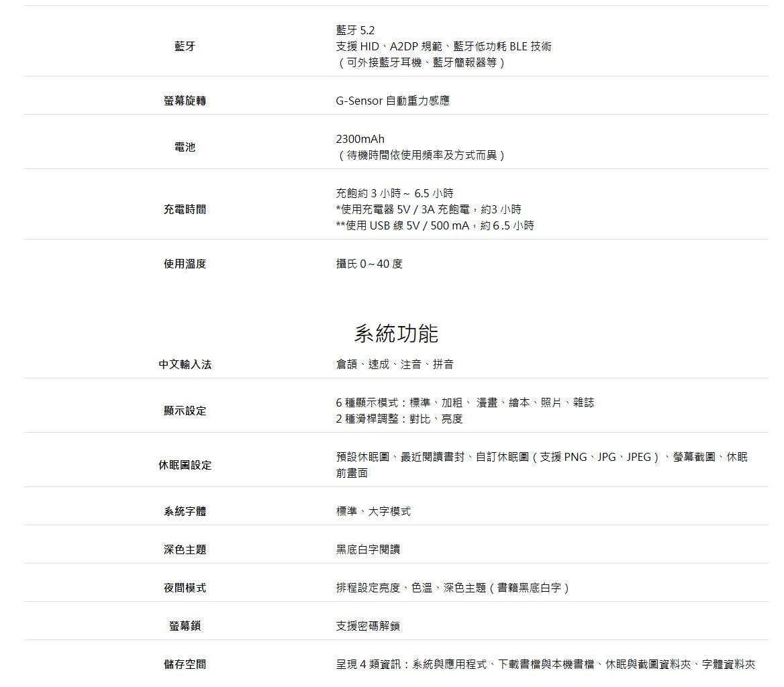
Task: Click the 攝氏 0~40 度 value
Action: click(369, 264)
